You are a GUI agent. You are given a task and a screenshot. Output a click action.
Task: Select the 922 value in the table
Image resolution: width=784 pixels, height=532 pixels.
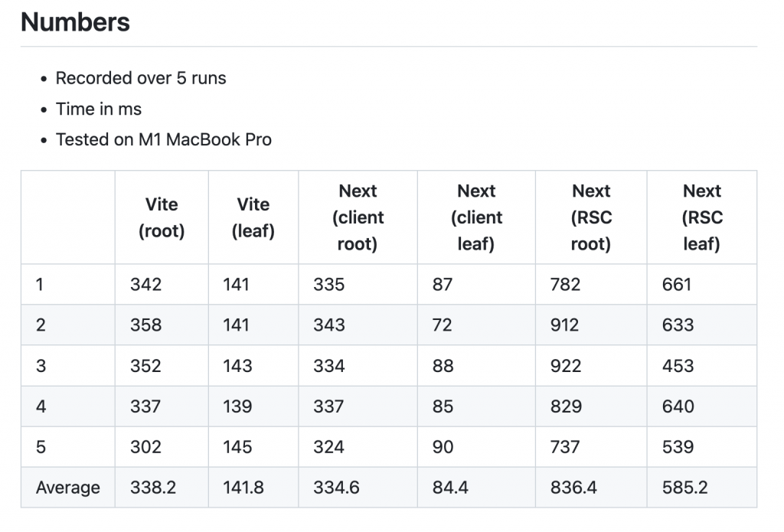(x=566, y=366)
